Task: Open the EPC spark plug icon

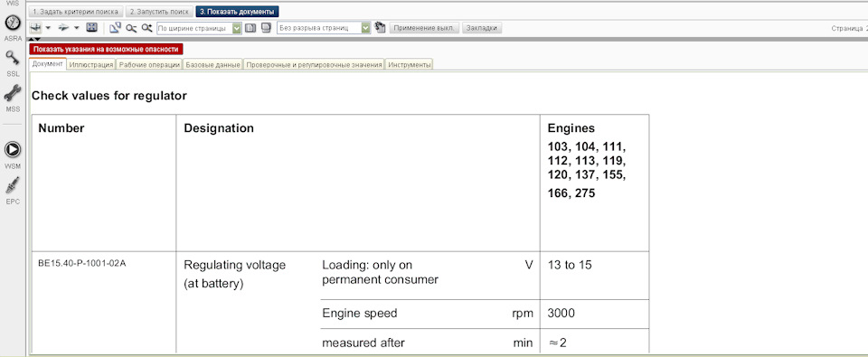Action: coord(13,185)
